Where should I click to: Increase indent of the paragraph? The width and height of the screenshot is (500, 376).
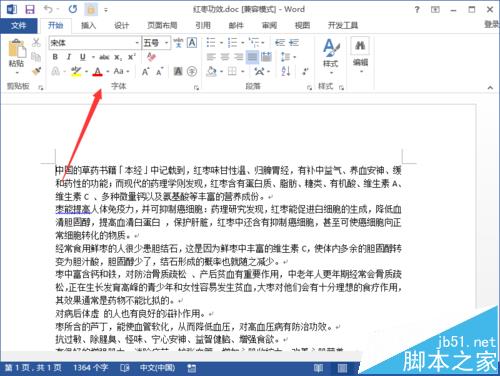(x=294, y=42)
